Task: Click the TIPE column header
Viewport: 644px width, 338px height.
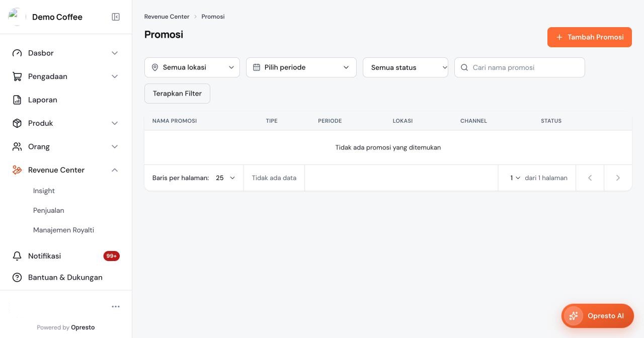Action: (272, 121)
